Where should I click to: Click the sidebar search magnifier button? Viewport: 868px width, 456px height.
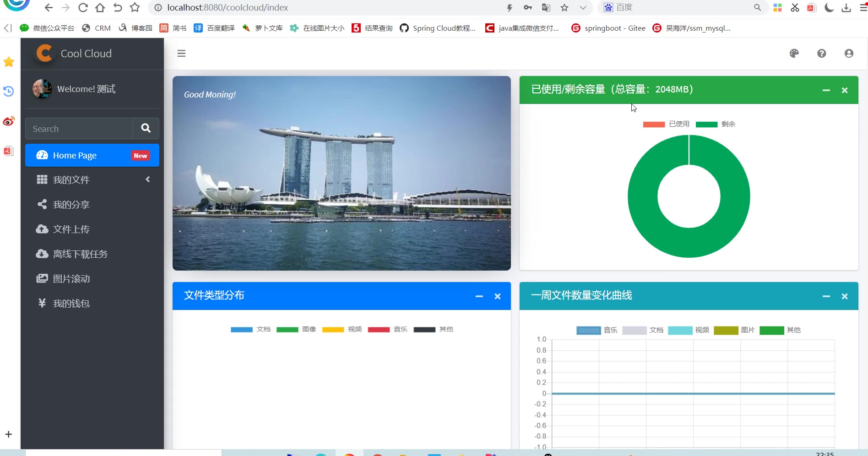[x=146, y=128]
